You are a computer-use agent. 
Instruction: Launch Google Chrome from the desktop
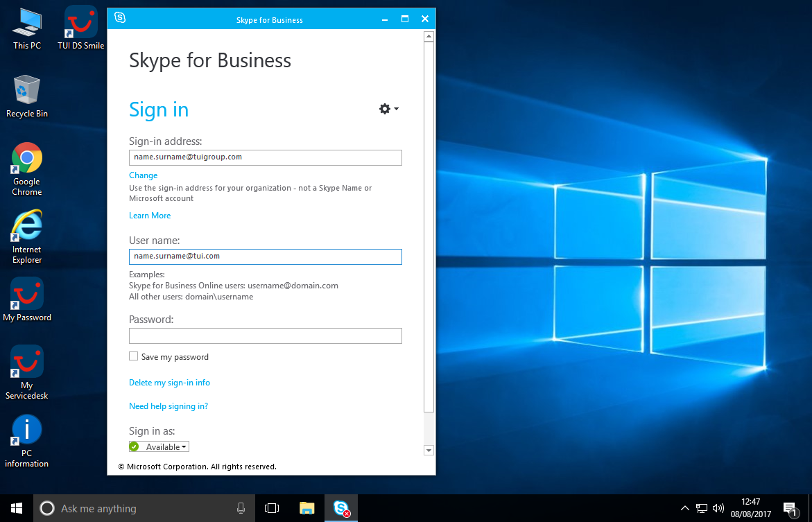tap(27, 169)
